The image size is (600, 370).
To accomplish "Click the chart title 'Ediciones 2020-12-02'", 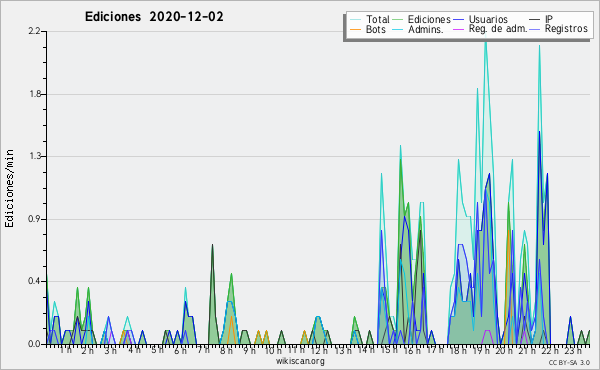I will [154, 17].
